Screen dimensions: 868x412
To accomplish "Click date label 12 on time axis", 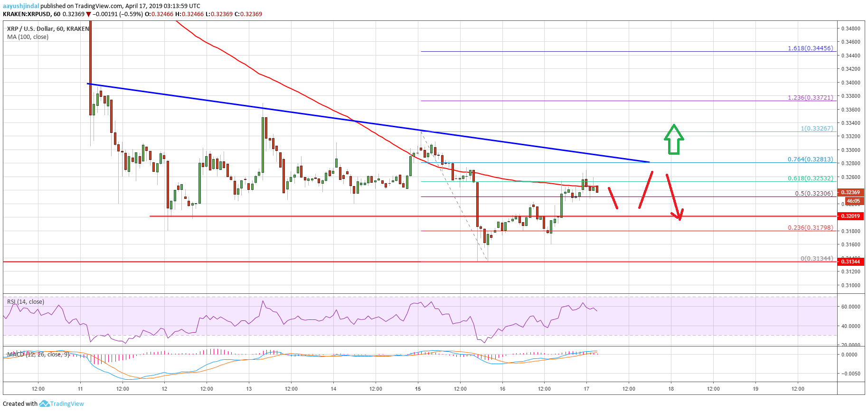I will (x=164, y=389).
